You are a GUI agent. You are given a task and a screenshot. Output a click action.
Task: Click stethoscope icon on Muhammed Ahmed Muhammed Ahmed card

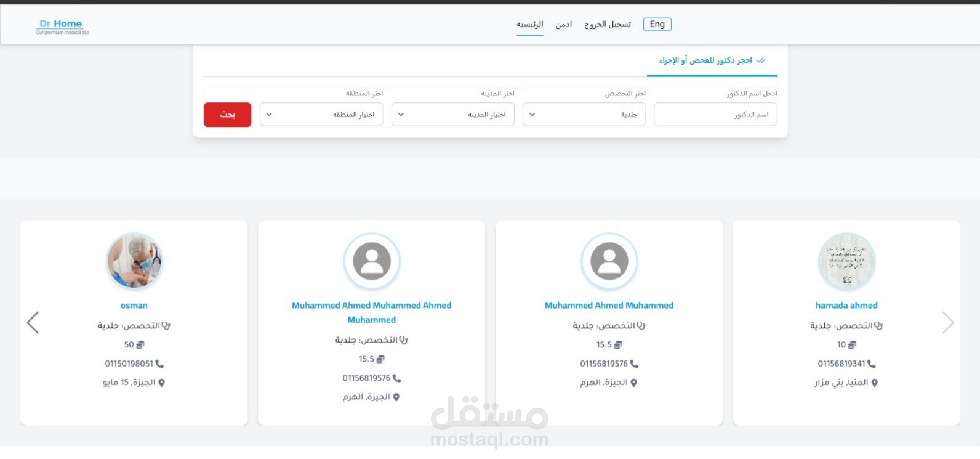click(404, 340)
